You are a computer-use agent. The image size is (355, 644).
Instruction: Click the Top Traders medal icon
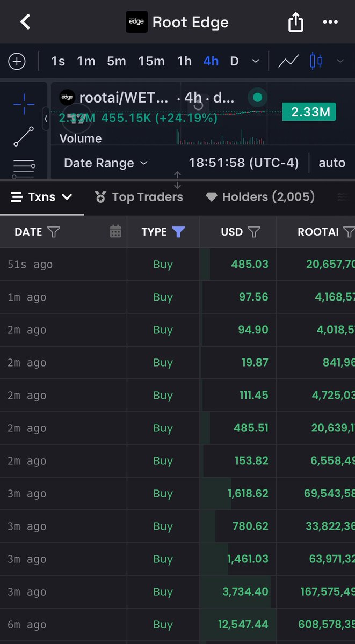click(100, 197)
